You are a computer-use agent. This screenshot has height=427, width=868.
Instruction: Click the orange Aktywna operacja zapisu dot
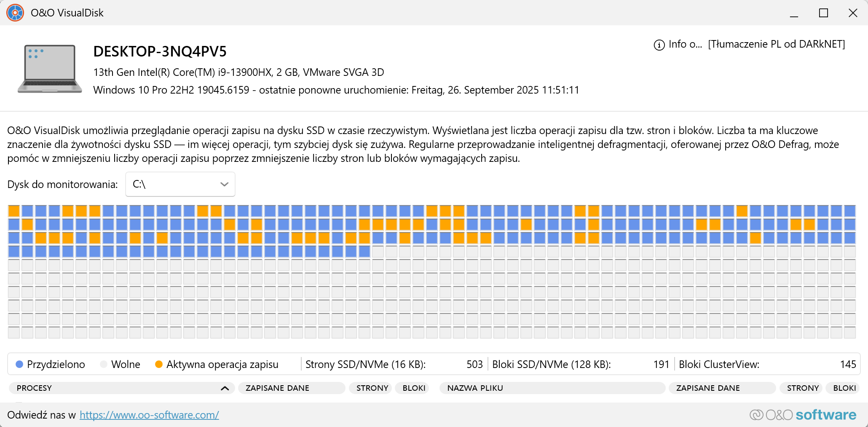pyautogui.click(x=159, y=364)
